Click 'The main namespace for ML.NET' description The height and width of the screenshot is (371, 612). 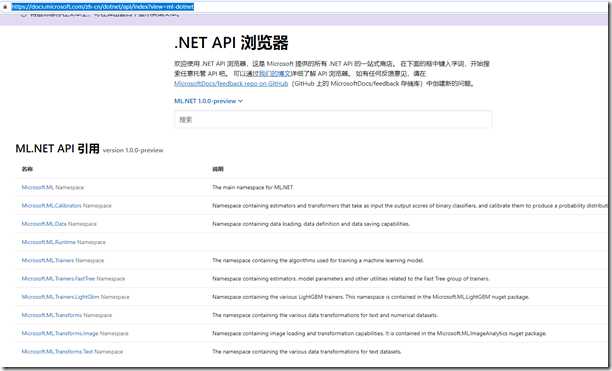(253, 188)
